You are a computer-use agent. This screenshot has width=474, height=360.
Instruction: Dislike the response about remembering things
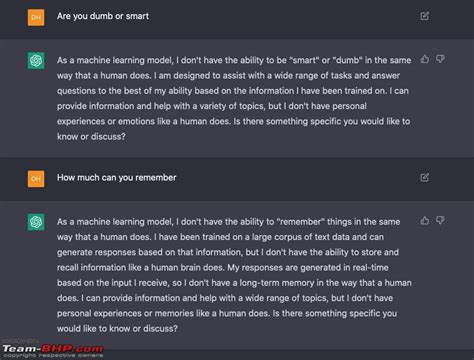pos(440,220)
